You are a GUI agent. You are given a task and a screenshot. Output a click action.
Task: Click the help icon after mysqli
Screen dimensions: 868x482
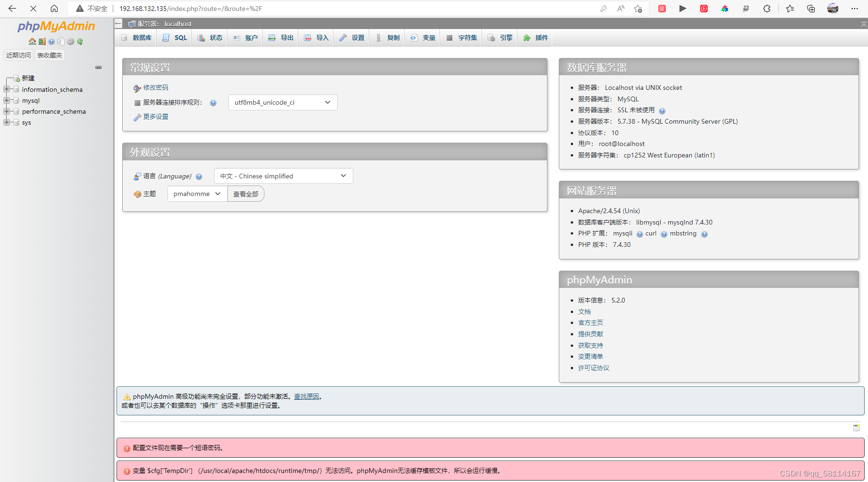(640, 234)
